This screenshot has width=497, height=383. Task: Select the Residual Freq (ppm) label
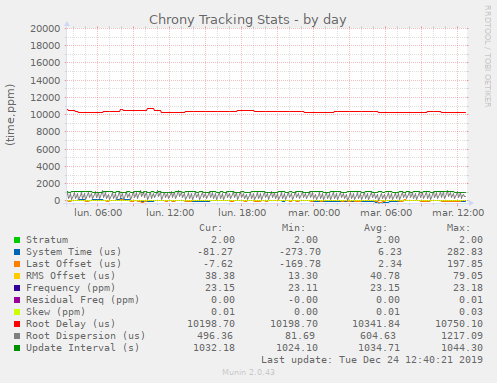pyautogui.click(x=83, y=300)
